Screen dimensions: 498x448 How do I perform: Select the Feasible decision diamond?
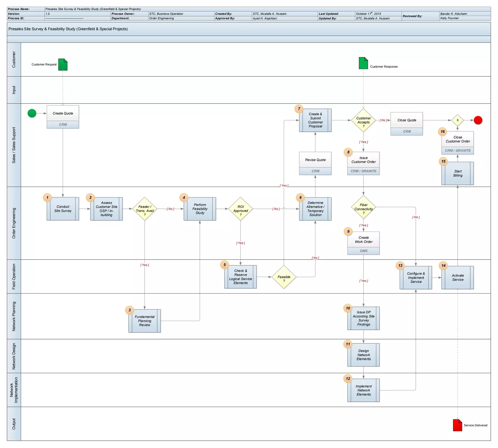284,277
